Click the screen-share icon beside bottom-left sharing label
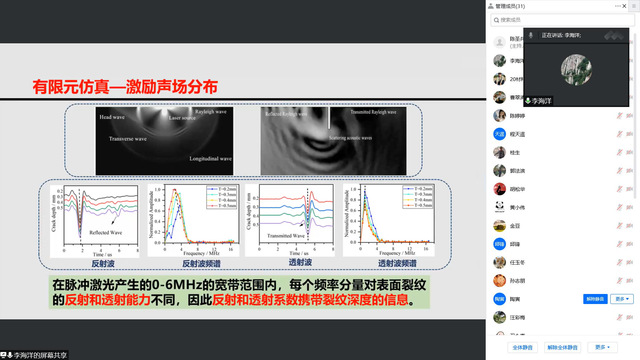This screenshot has width=640, height=360. pos(4,355)
